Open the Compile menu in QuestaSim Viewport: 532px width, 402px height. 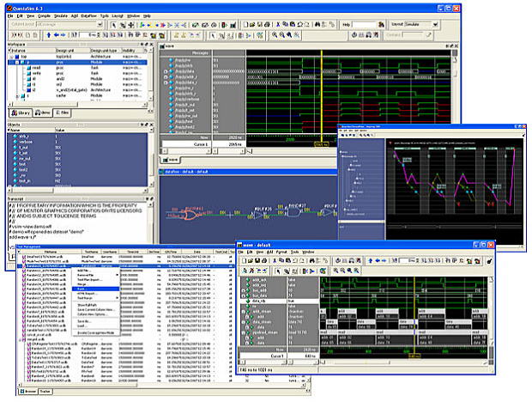(x=44, y=16)
